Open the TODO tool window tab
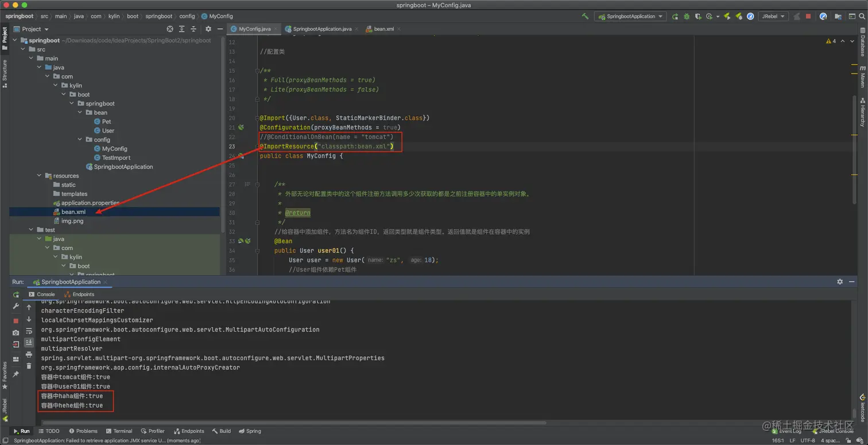 [x=48, y=431]
